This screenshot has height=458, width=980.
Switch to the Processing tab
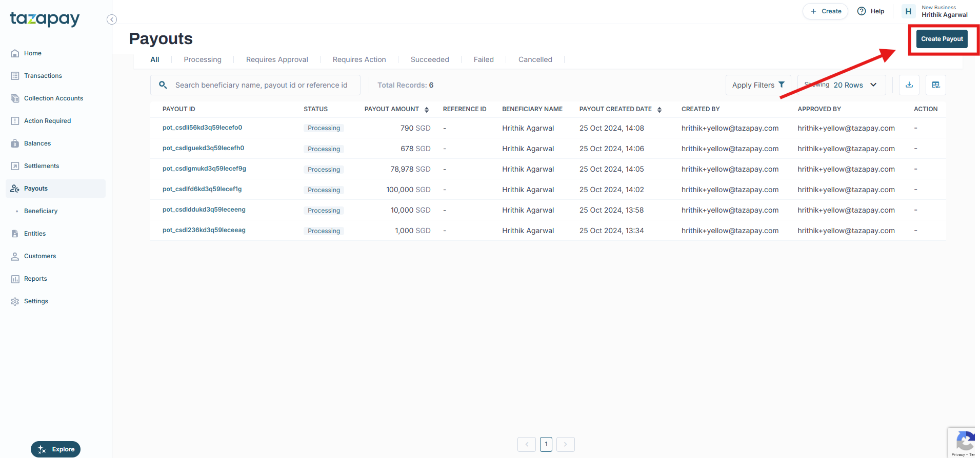[x=203, y=59]
